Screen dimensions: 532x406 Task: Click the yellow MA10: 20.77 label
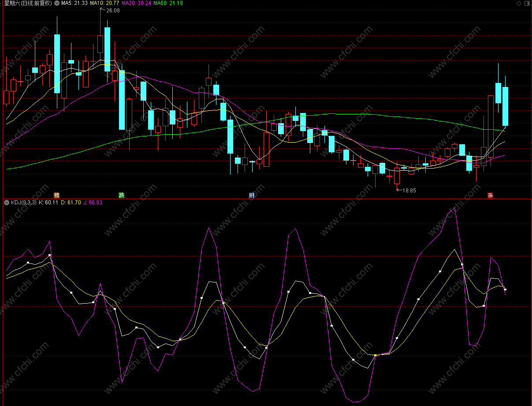tap(104, 3)
